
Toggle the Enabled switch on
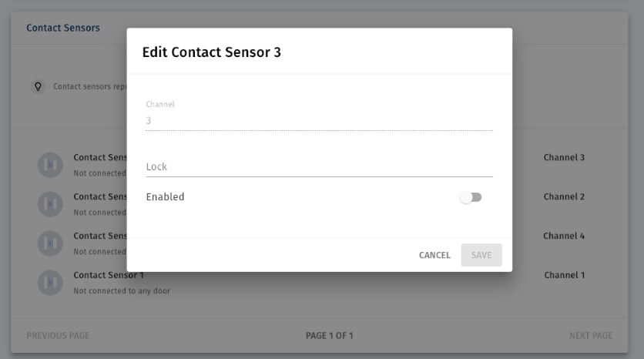[x=471, y=197]
